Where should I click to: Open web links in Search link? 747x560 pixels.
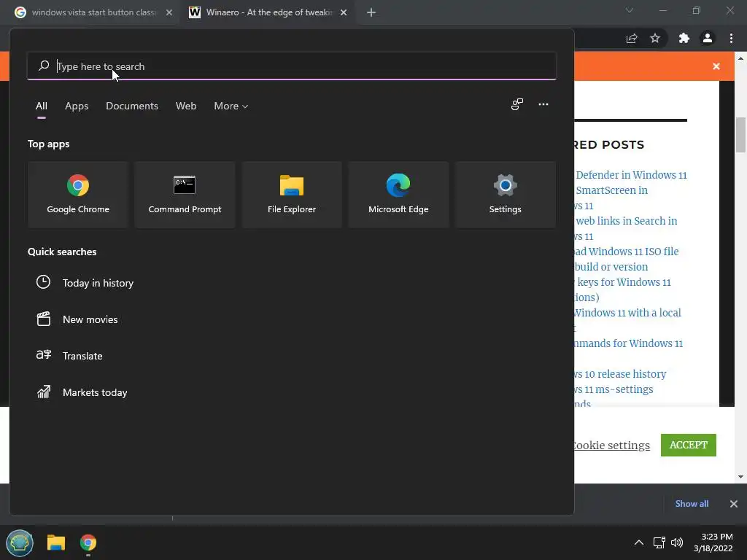[627, 221]
